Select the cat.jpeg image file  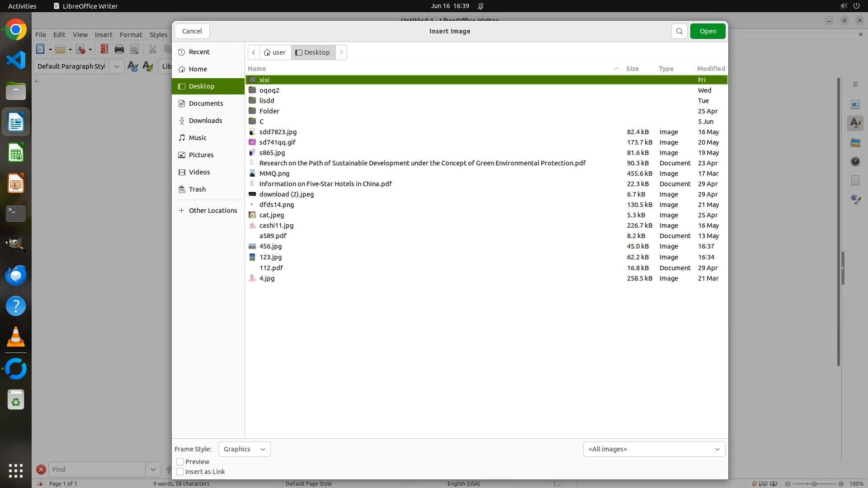[271, 215]
